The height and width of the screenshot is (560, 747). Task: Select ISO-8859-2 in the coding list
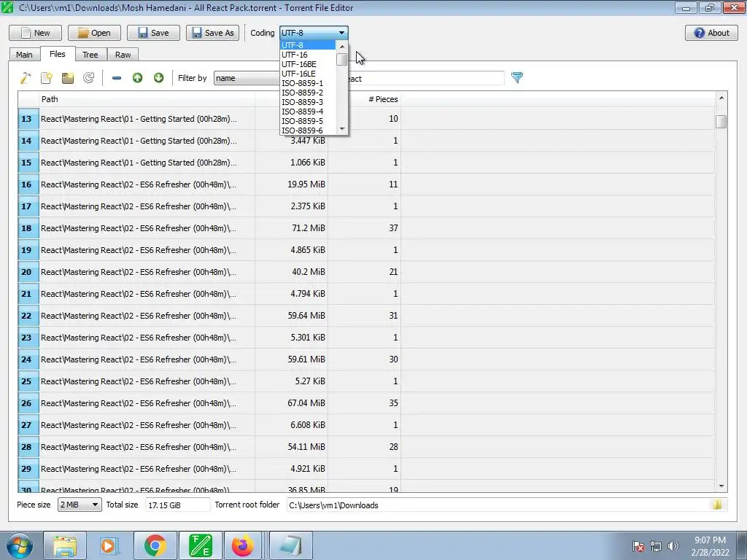click(308, 93)
